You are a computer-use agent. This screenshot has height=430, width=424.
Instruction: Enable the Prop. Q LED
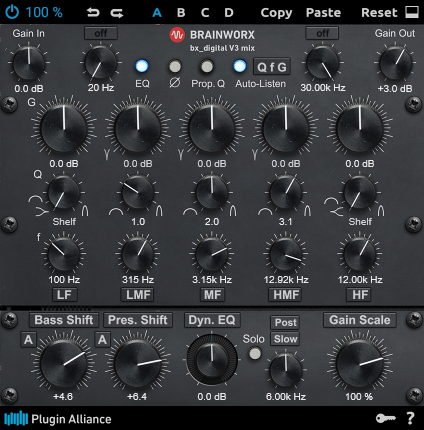pyautogui.click(x=207, y=66)
